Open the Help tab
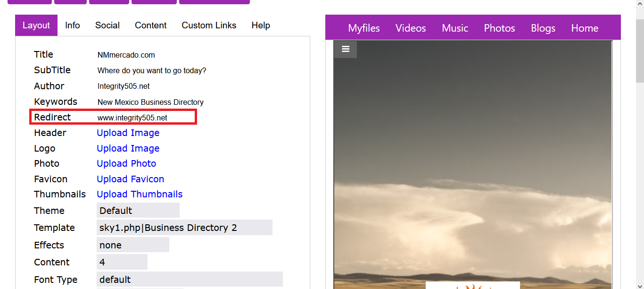The width and height of the screenshot is (644, 289). pos(261,25)
